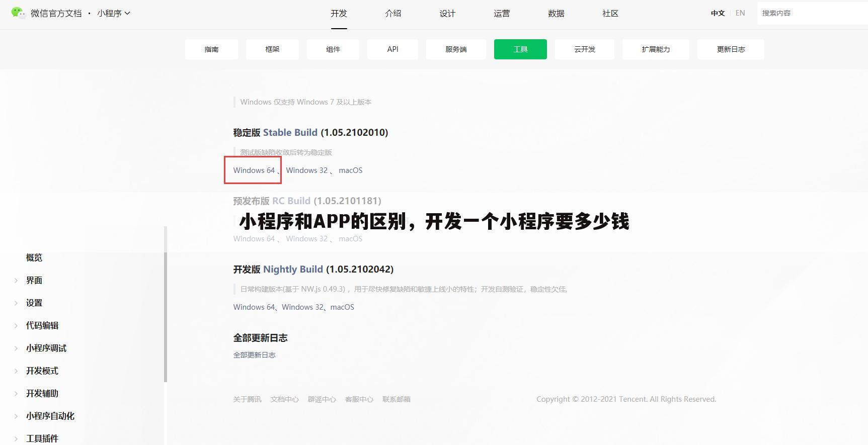Image resolution: width=868 pixels, height=445 pixels.
Task: Switch to the 数据 top tab
Action: 556,14
